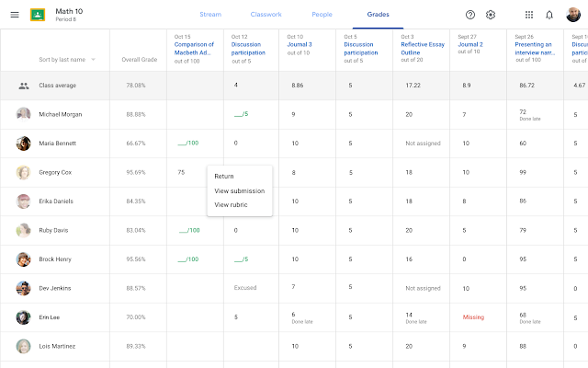Switch to the People tab
This screenshot has width=588, height=368.
(322, 15)
